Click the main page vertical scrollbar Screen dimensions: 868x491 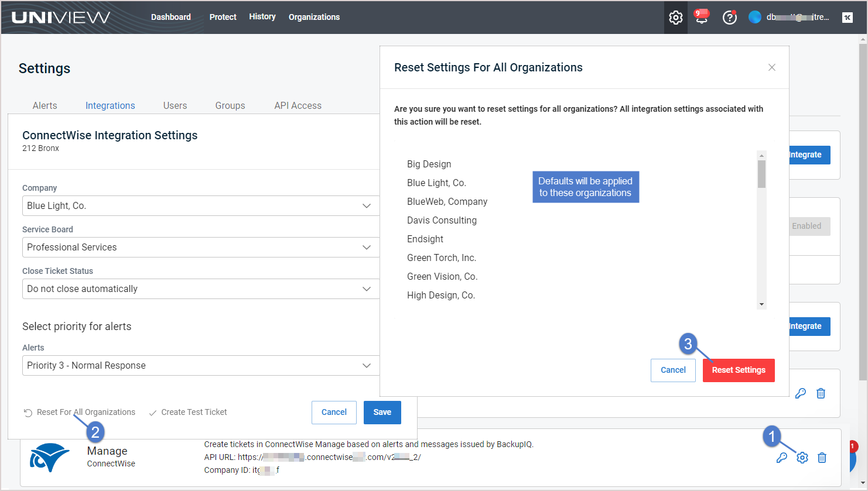pyautogui.click(x=863, y=211)
